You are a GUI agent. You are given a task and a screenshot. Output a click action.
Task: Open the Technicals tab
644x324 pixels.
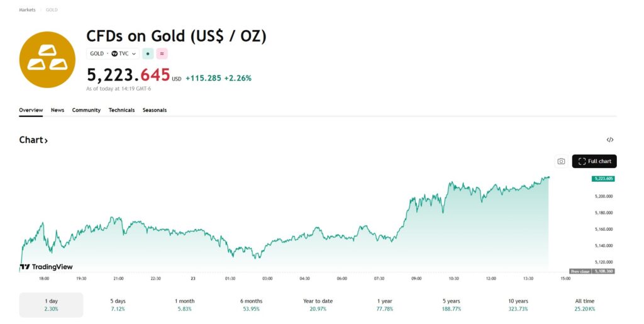(121, 110)
